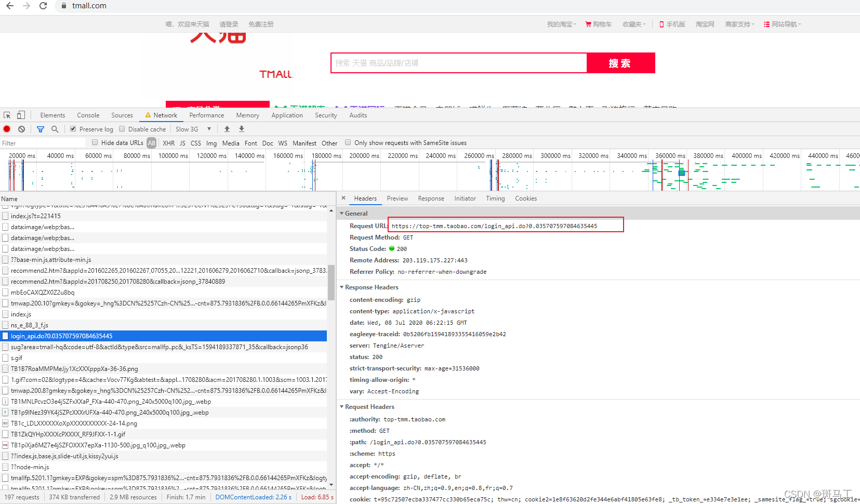The height and width of the screenshot is (504, 860).
Task: Select the All request type filter
Action: [151, 143]
